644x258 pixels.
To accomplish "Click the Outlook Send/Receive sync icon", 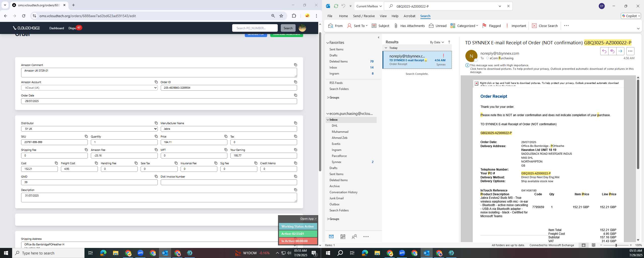I will [x=336, y=6].
